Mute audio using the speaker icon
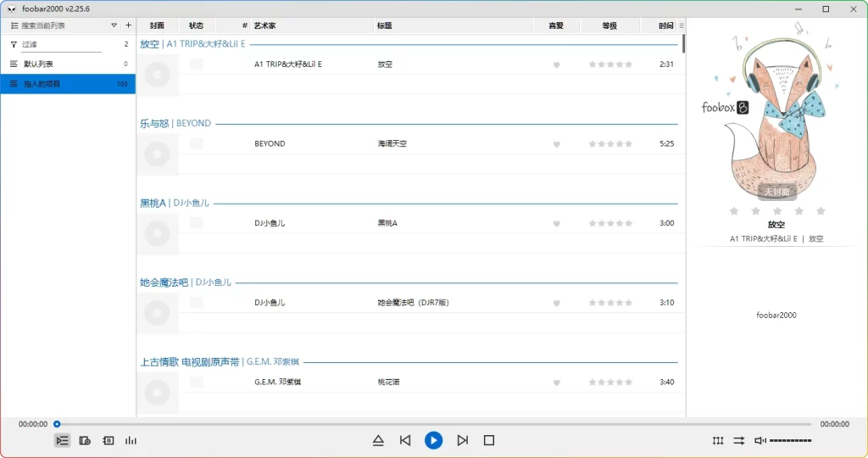The height and width of the screenshot is (458, 868). pos(760,440)
